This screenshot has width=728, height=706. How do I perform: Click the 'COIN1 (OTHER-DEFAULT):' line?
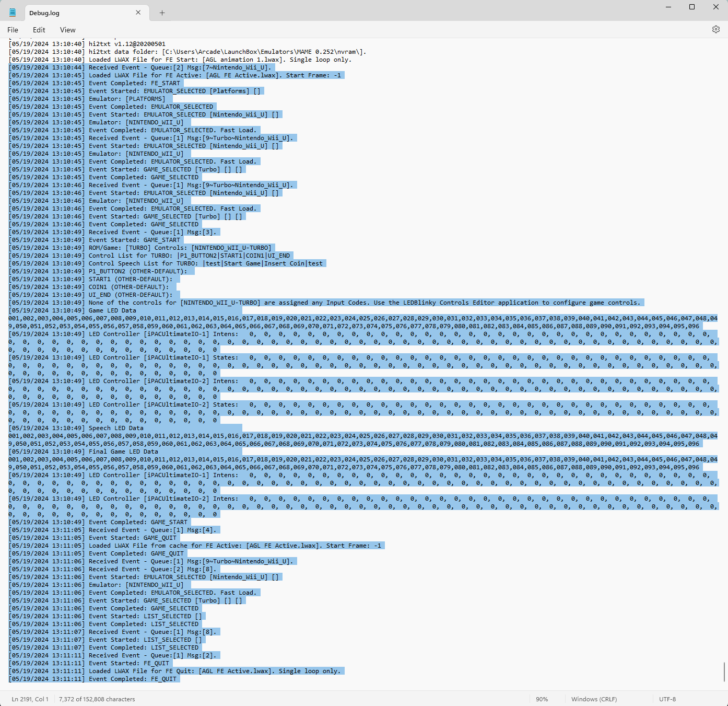89,287
